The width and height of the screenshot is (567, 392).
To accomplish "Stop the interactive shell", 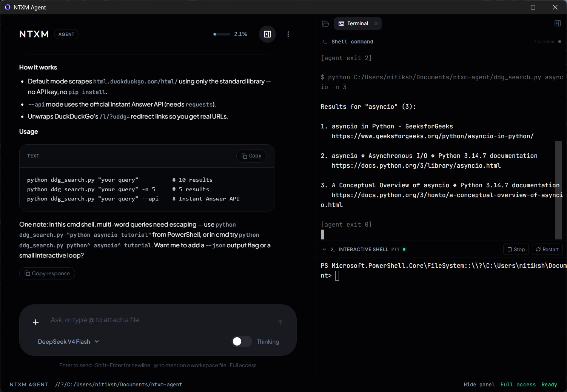I will click(x=516, y=249).
